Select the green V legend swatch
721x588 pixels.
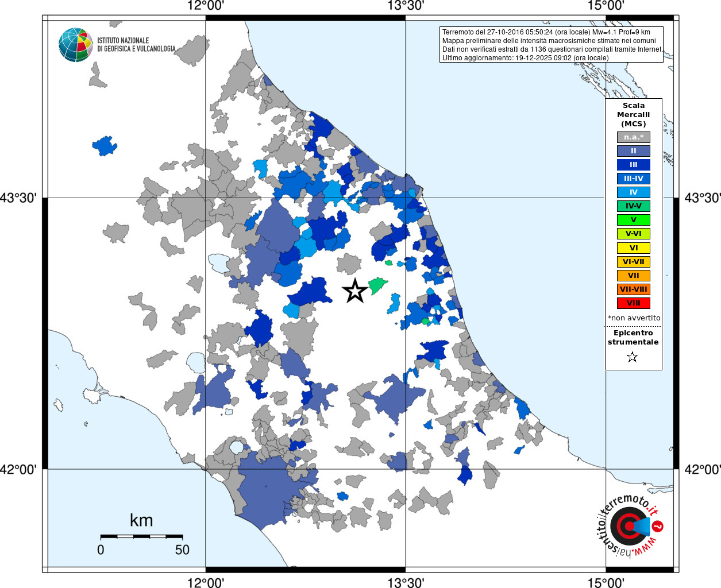coord(633,220)
